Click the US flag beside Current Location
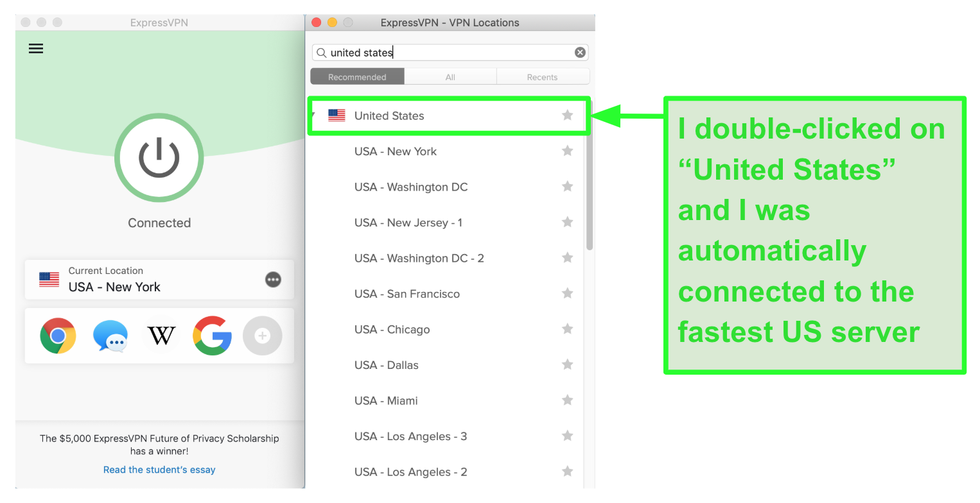This screenshot has height=503, width=980. coord(49,280)
